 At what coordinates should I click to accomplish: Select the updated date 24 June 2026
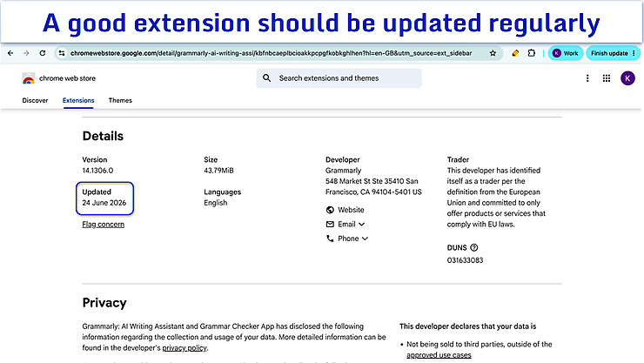click(104, 203)
